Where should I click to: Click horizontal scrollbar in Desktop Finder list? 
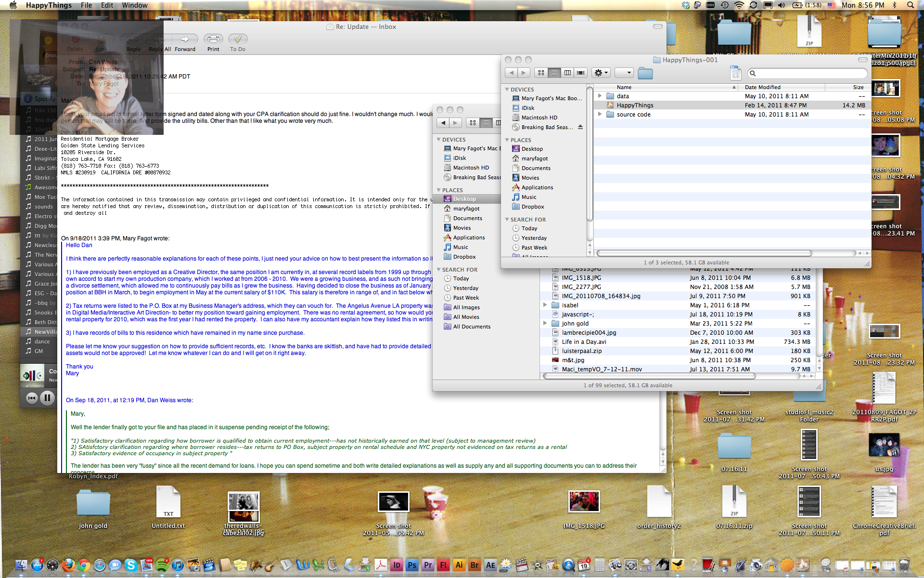649,376
